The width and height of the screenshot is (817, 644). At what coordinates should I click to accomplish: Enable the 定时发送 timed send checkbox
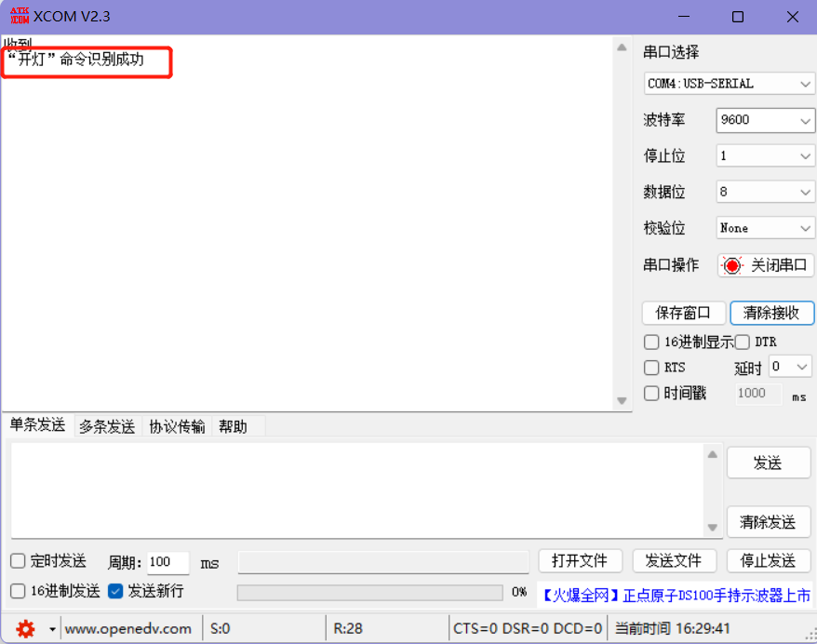(18, 561)
